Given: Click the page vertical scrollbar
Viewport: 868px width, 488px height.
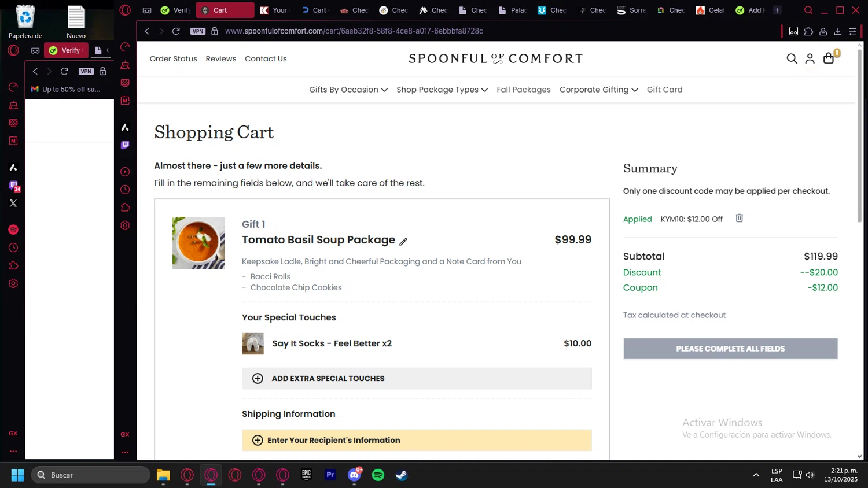Looking at the screenshot, I should click(x=859, y=250).
